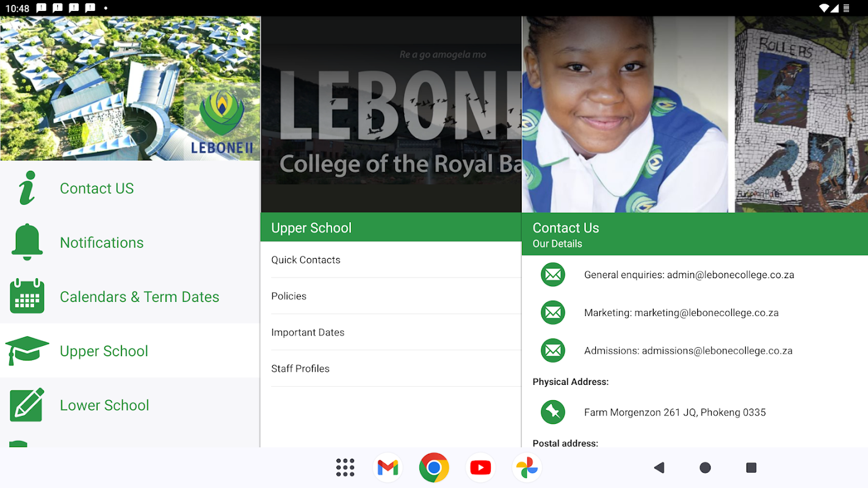The width and height of the screenshot is (868, 488).
Task: Open Calendars & Term Dates menu item
Action: [x=130, y=296]
